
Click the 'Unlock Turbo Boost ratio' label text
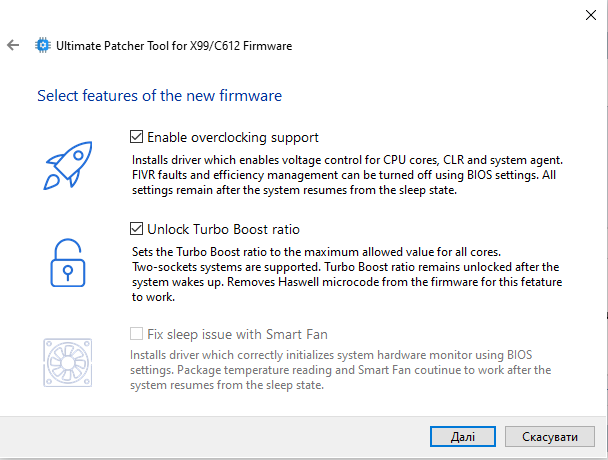click(223, 229)
